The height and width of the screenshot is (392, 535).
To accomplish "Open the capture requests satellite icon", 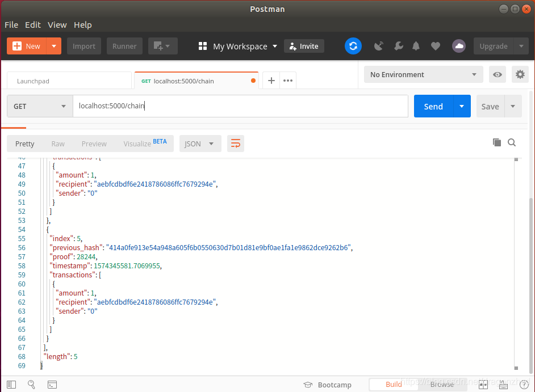I will [x=379, y=46].
